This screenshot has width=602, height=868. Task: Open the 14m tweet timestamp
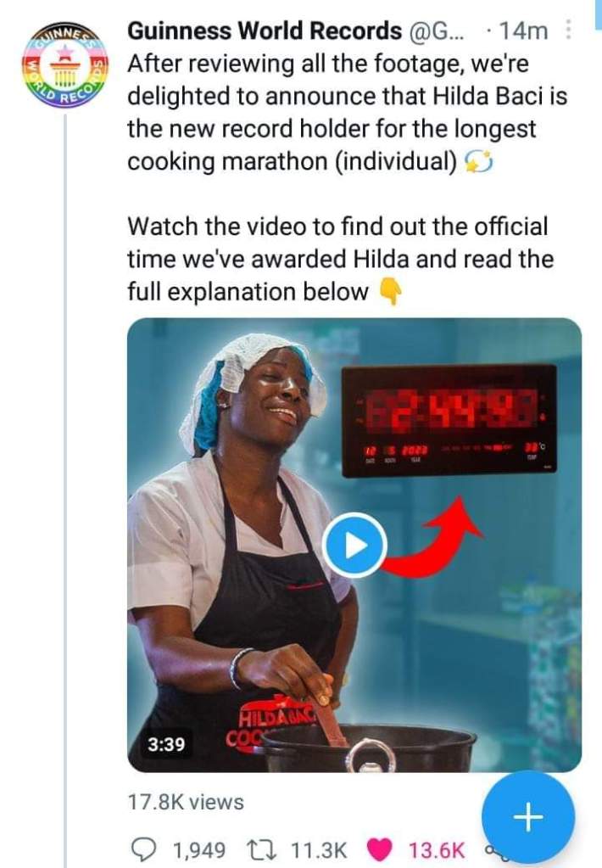coord(523,31)
